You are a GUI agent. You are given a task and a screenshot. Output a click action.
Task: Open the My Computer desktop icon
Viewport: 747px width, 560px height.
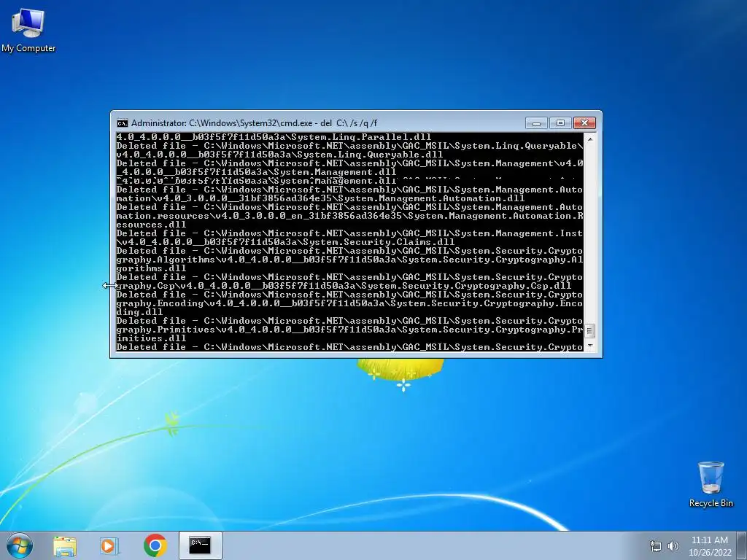(28, 30)
